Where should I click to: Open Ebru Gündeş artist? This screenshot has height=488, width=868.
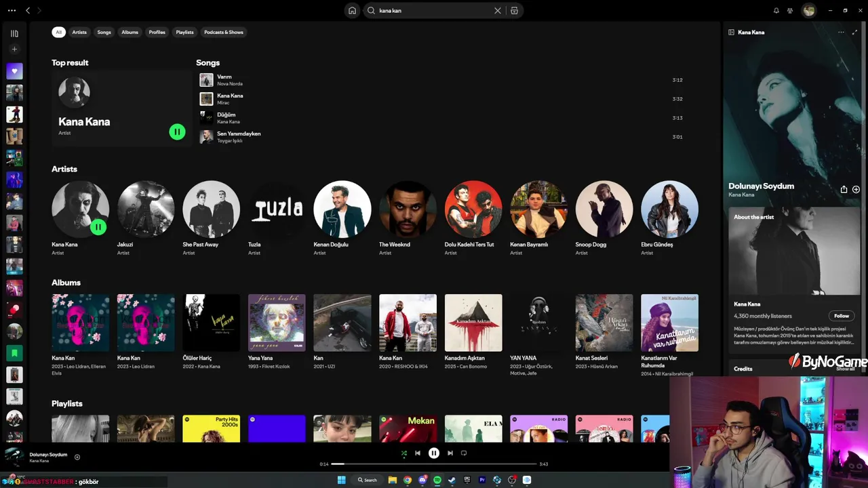point(669,209)
